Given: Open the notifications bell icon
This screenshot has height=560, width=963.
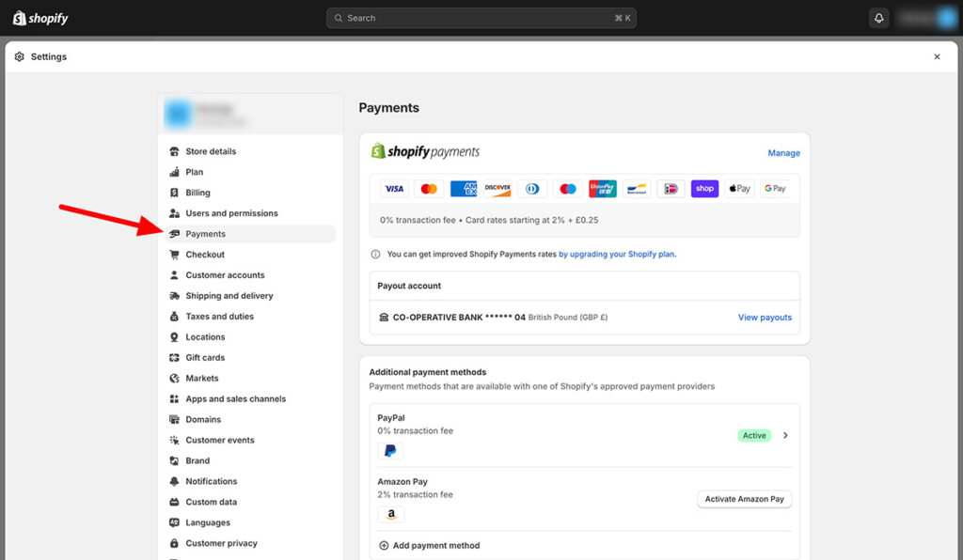Looking at the screenshot, I should [x=878, y=18].
